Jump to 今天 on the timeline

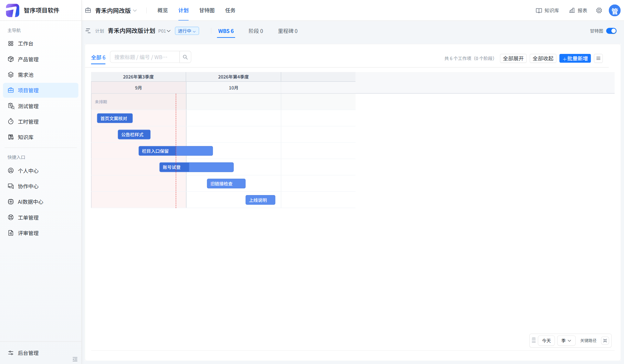tap(546, 341)
